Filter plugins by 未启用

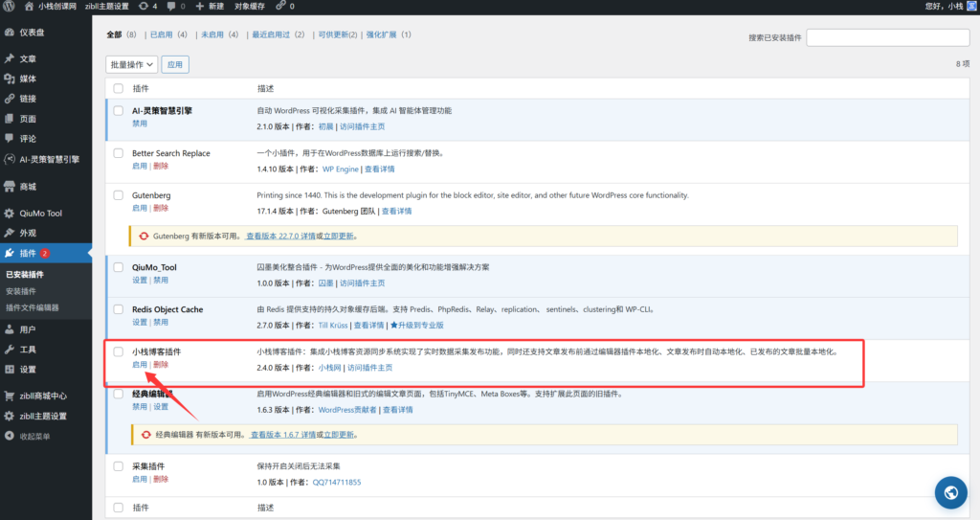[x=212, y=35]
